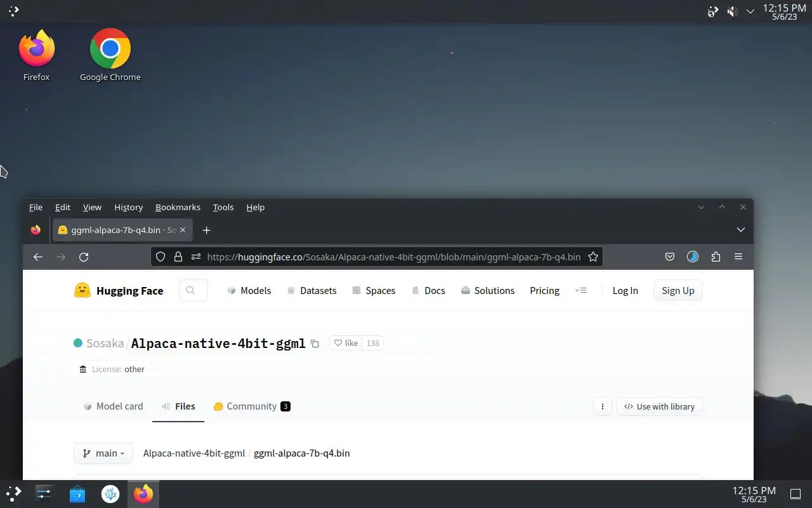812x508 pixels.
Task: Open the Firefox desktop shortcut
Action: click(x=36, y=55)
